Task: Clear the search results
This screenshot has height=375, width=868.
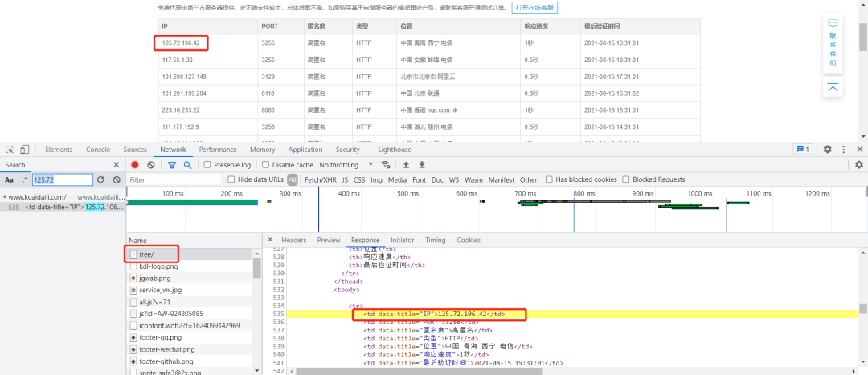Action: pyautogui.click(x=117, y=180)
